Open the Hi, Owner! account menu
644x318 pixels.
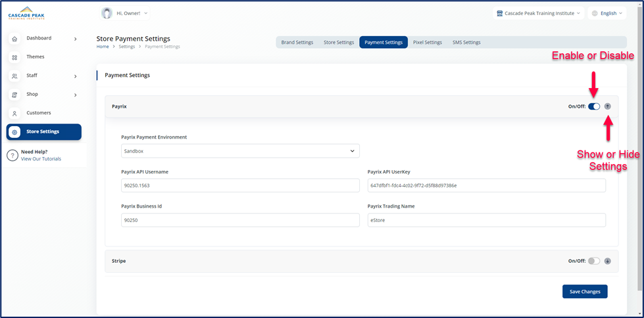[x=124, y=13]
